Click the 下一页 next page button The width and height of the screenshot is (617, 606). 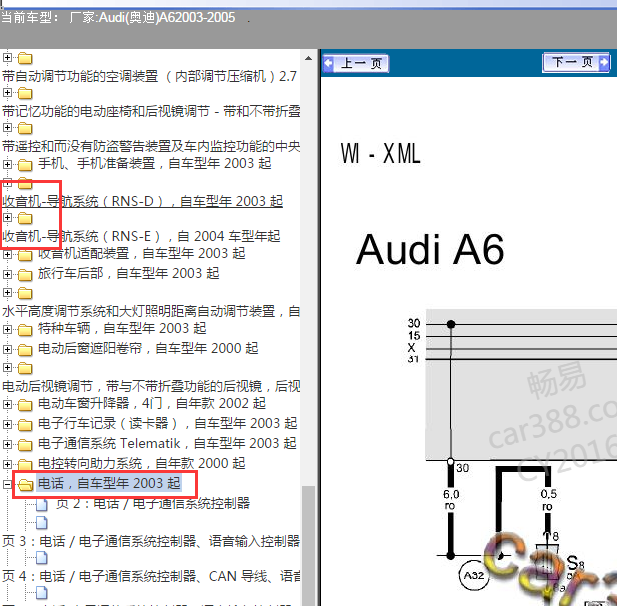point(576,62)
